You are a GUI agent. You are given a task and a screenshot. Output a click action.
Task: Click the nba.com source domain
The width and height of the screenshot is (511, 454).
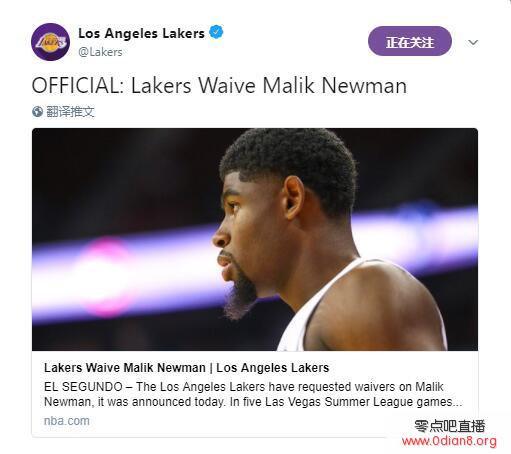point(67,421)
